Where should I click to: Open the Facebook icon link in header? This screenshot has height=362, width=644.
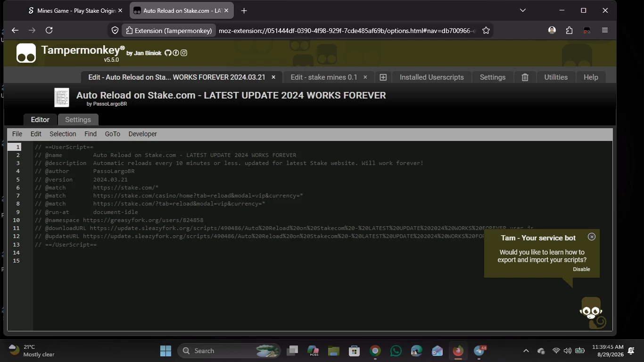(176, 53)
